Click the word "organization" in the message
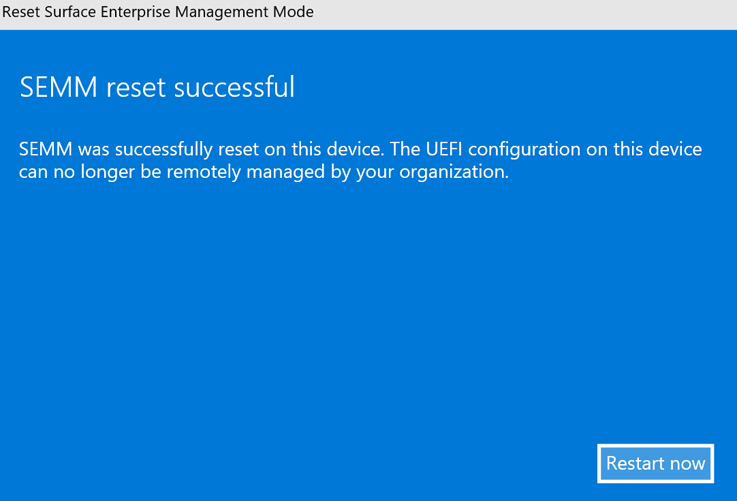The image size is (737, 501). click(452, 172)
